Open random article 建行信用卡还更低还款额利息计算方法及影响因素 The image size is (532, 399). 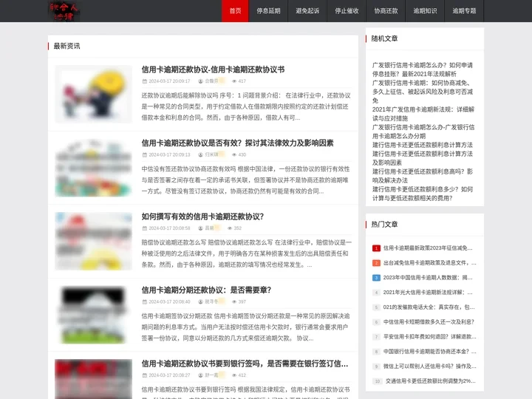(x=423, y=158)
